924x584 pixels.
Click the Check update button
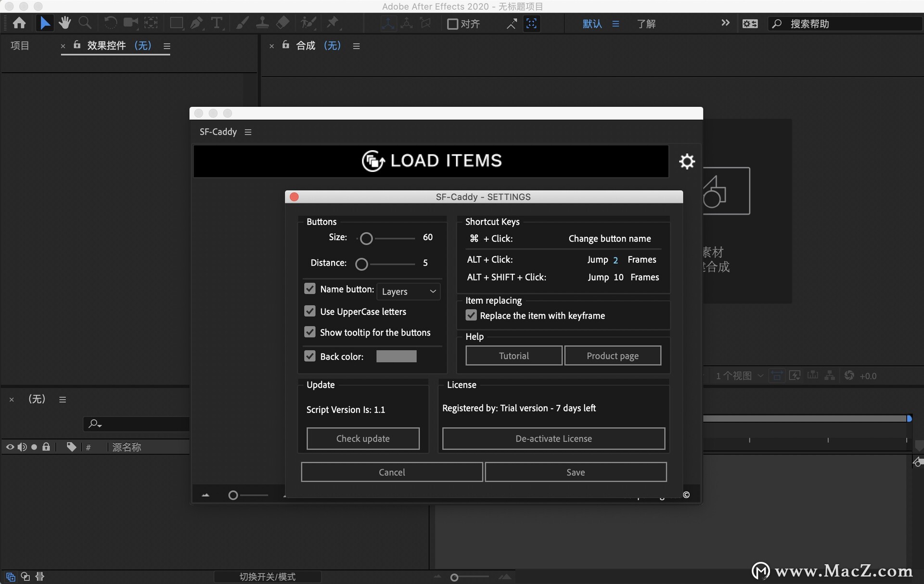click(x=363, y=439)
